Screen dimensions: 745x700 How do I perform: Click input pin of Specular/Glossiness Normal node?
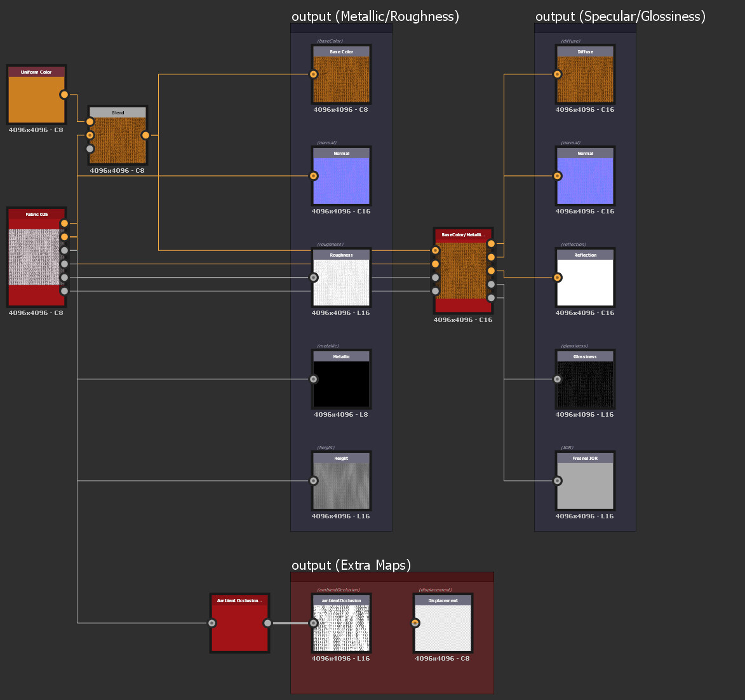point(558,176)
